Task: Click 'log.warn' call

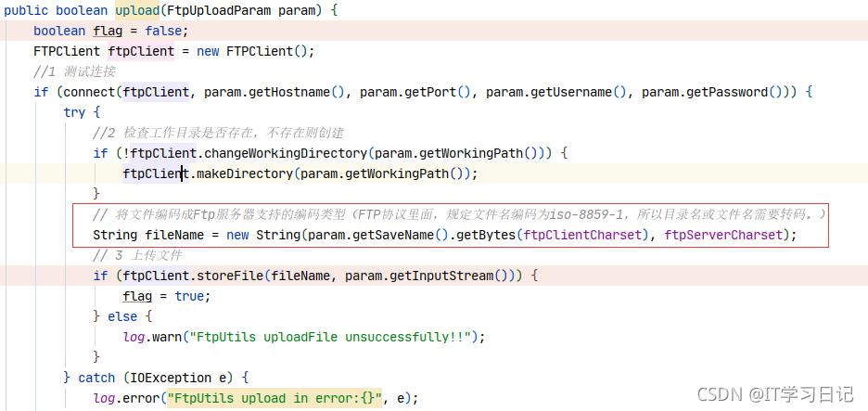Action: click(152, 337)
